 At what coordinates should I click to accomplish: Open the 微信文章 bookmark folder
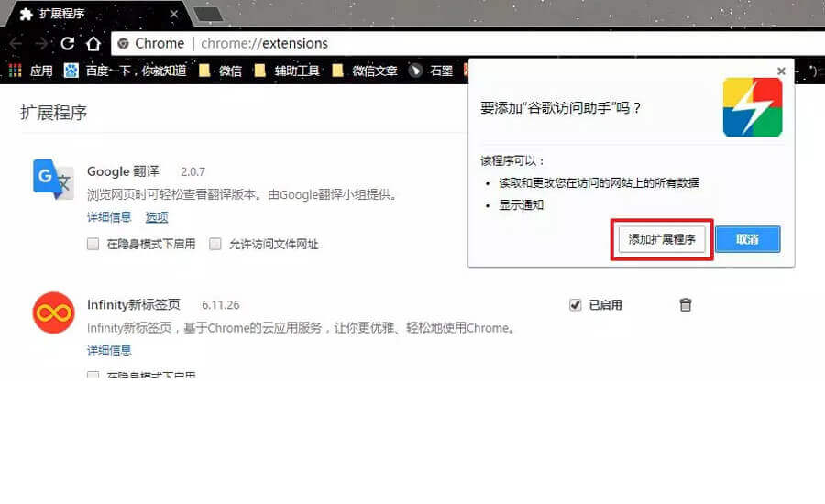pos(365,71)
